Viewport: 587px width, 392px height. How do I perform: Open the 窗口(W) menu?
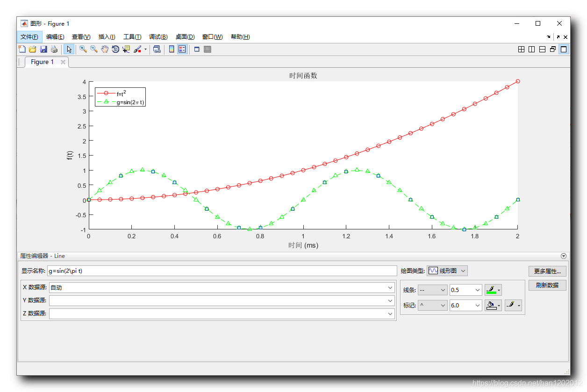213,37
